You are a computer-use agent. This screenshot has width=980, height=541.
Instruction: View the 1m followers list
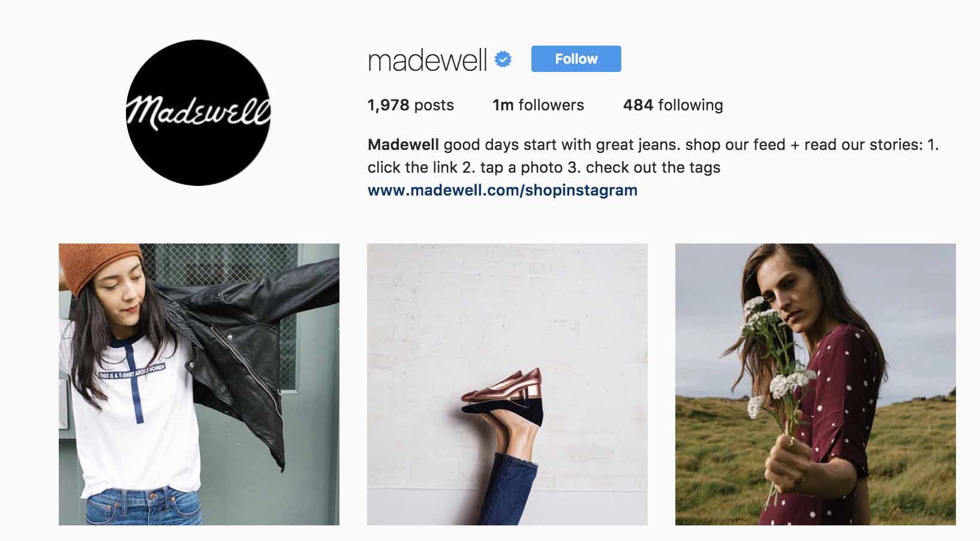pyautogui.click(x=538, y=105)
